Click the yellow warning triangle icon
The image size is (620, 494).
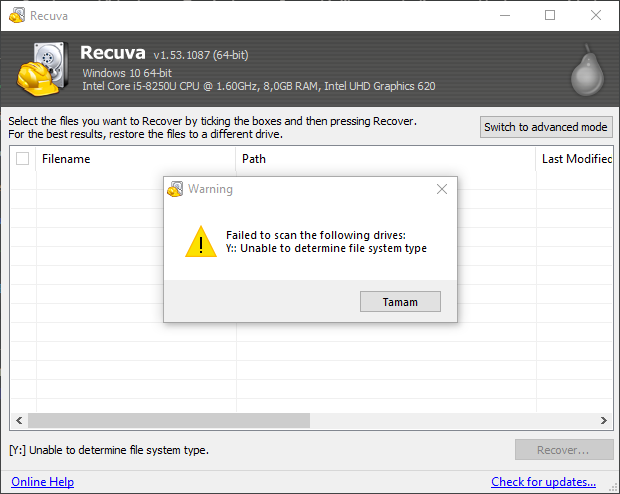[x=201, y=242]
